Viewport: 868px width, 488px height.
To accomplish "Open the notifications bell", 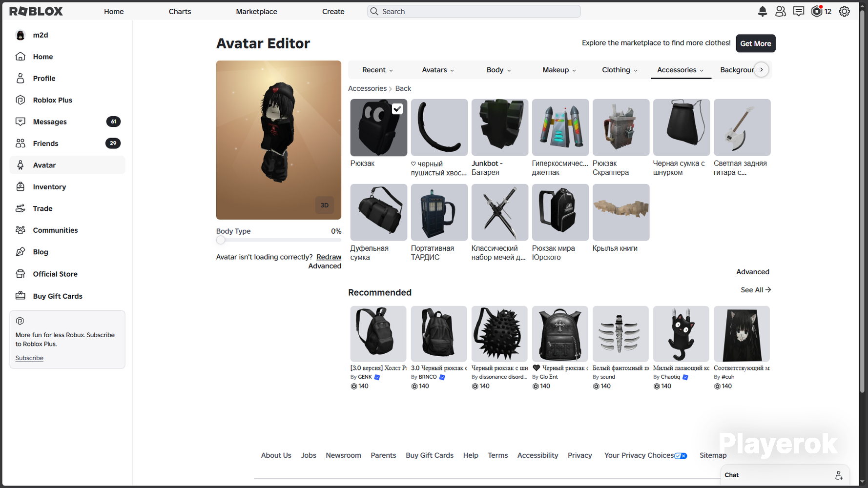I will 763,11.
